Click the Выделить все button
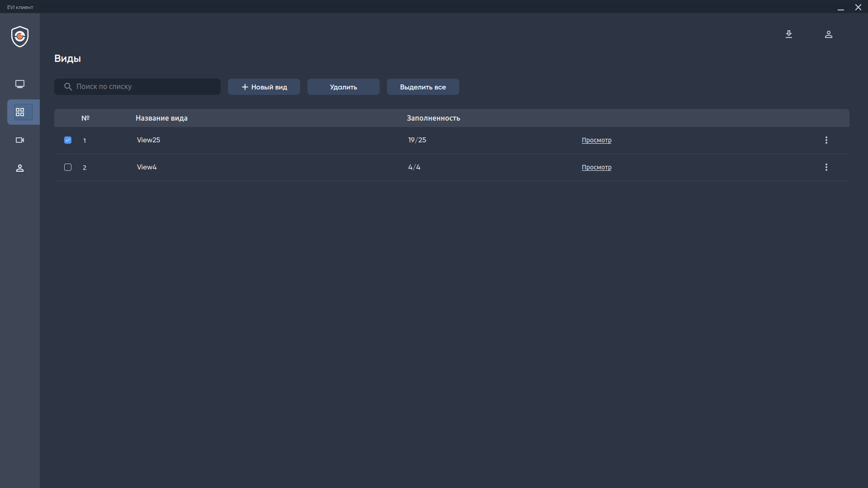 tap(423, 87)
